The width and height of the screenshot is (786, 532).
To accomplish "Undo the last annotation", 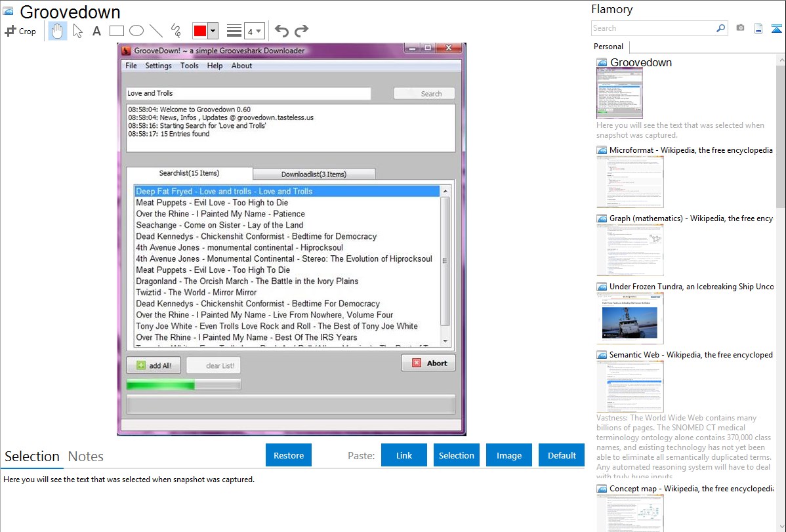I will point(281,31).
